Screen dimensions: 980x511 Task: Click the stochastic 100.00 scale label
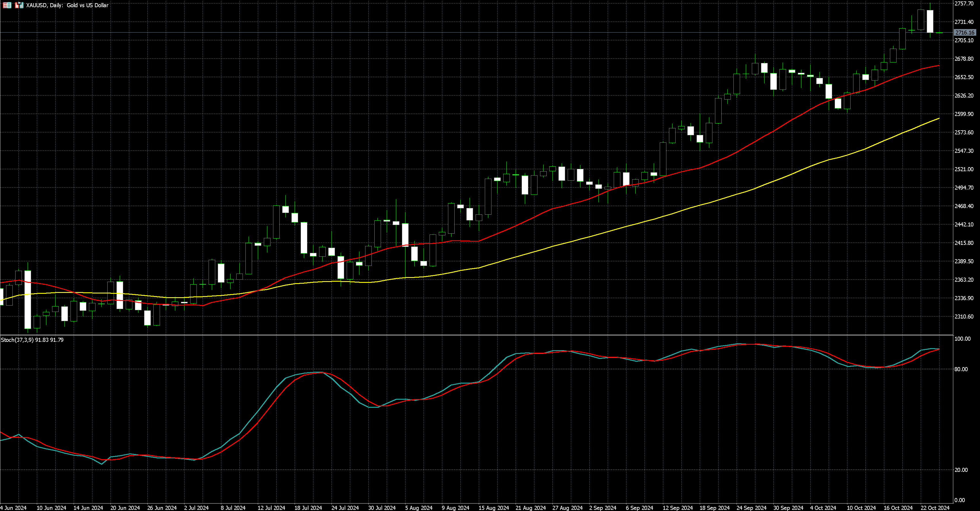(962, 339)
